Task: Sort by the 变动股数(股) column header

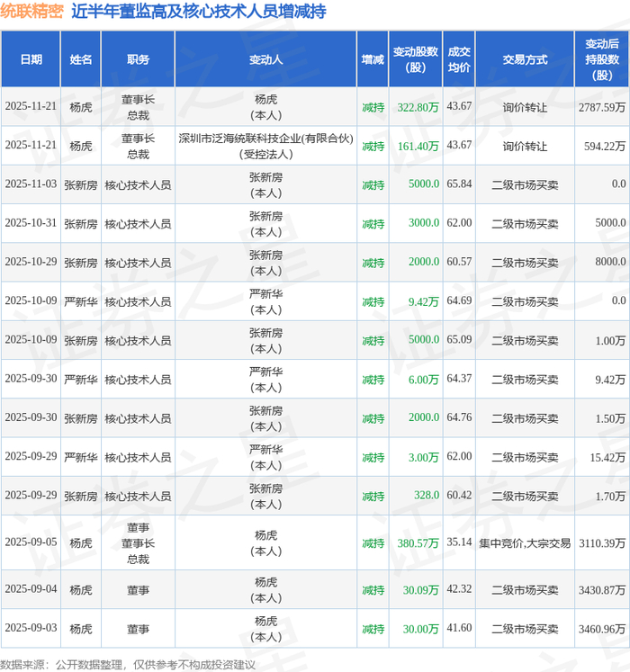Action: pyautogui.click(x=416, y=59)
